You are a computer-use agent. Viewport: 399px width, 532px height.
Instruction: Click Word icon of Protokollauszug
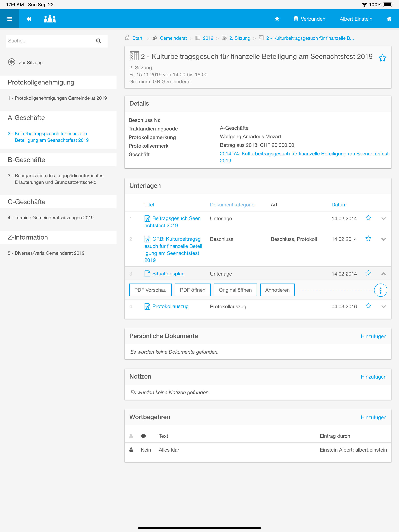(x=147, y=306)
